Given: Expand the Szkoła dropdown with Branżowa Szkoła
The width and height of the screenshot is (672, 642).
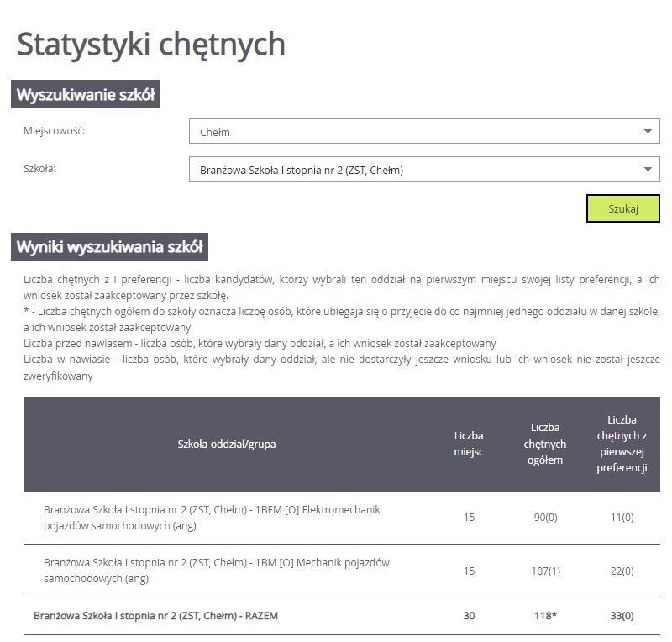Looking at the screenshot, I should tap(424, 170).
